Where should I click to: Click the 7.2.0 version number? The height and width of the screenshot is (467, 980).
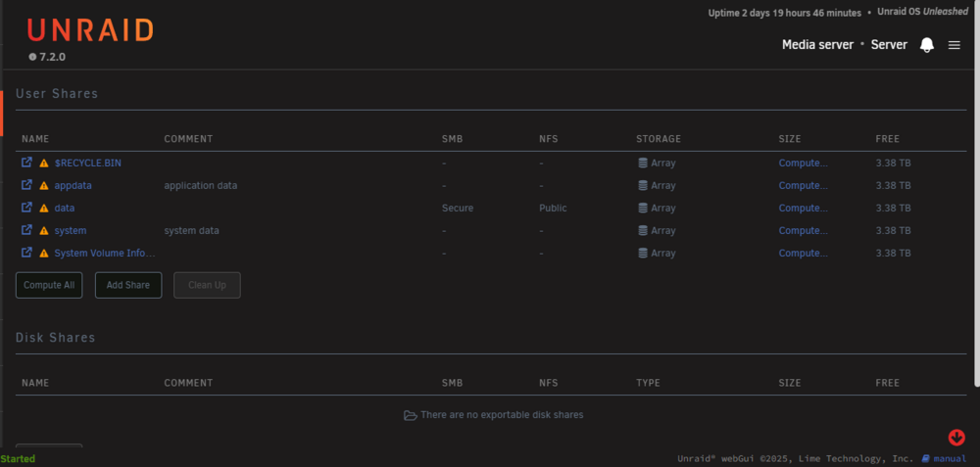(53, 57)
